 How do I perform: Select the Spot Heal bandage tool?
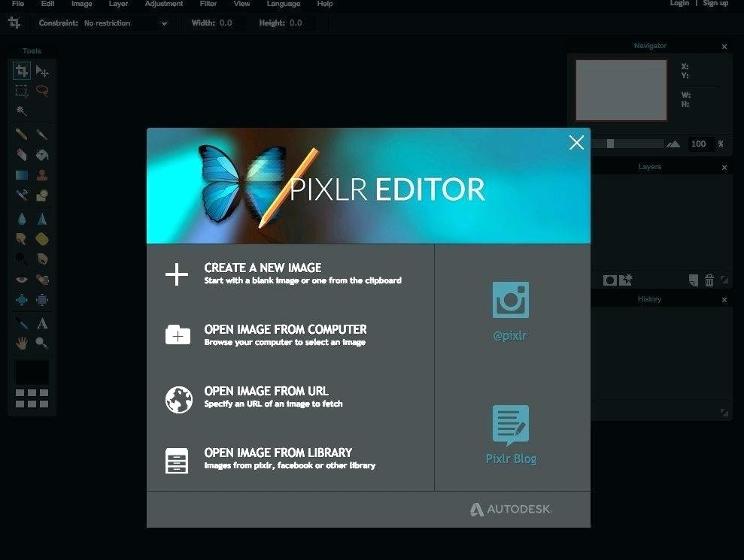42,280
